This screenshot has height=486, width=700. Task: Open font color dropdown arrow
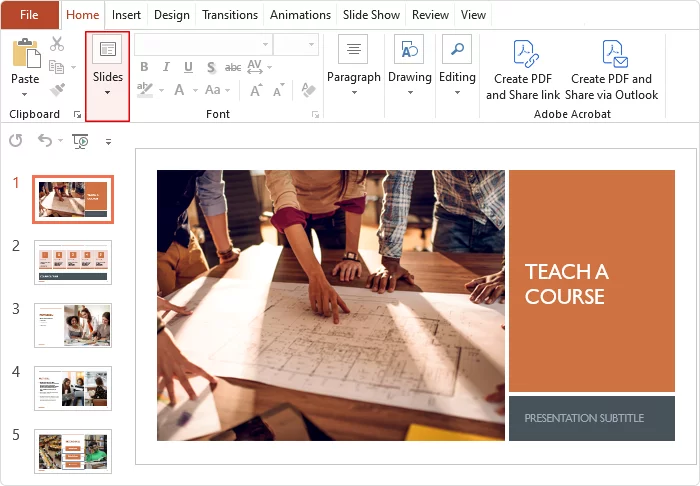click(195, 90)
